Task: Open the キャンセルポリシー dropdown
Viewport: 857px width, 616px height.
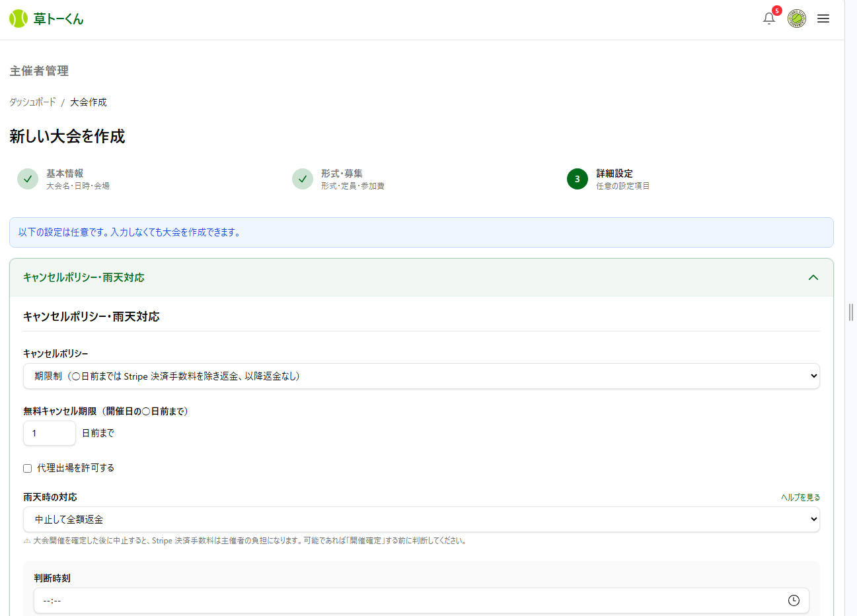Action: coord(422,376)
